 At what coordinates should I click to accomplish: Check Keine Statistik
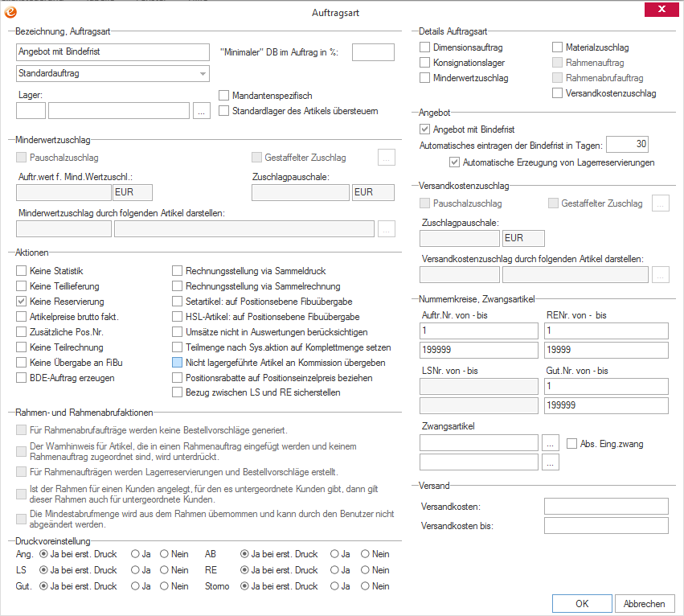point(22,271)
